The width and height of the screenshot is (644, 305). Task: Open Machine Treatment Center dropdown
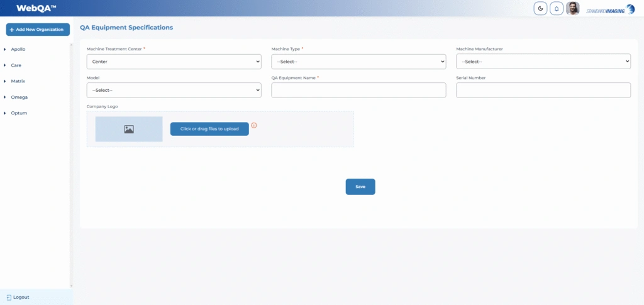tap(174, 62)
